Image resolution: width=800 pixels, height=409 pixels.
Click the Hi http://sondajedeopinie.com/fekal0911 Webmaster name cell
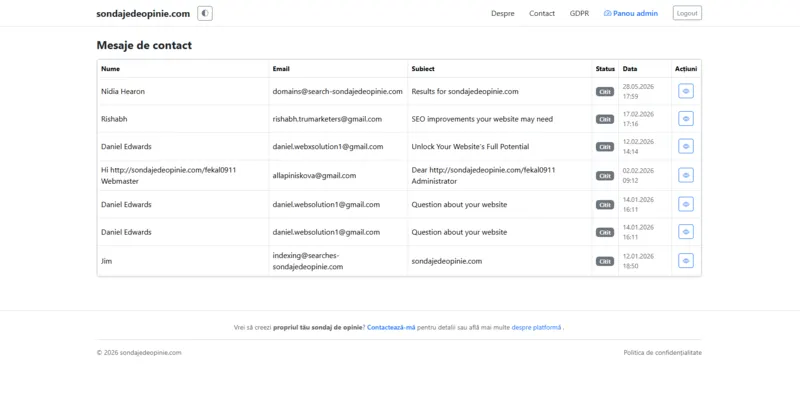[x=168, y=175]
